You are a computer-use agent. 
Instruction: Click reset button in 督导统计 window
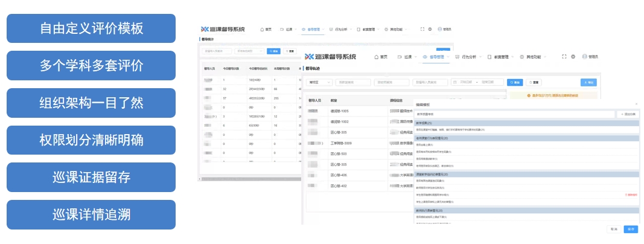click(x=290, y=51)
